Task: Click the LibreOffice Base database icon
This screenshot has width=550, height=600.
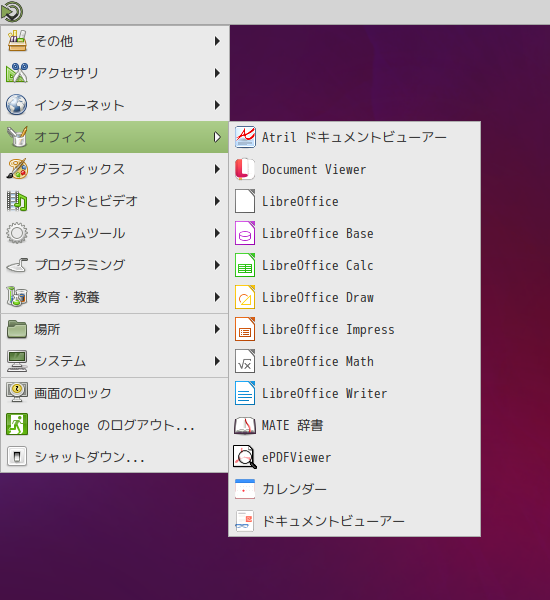Action: pyautogui.click(x=245, y=233)
